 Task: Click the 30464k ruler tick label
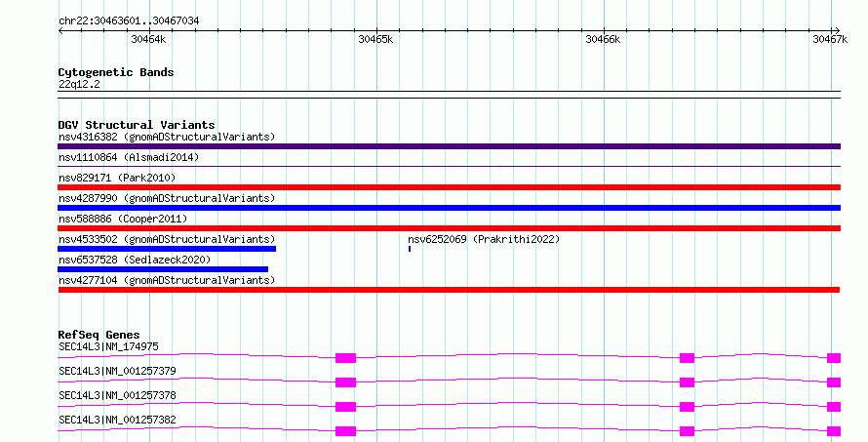148,39
